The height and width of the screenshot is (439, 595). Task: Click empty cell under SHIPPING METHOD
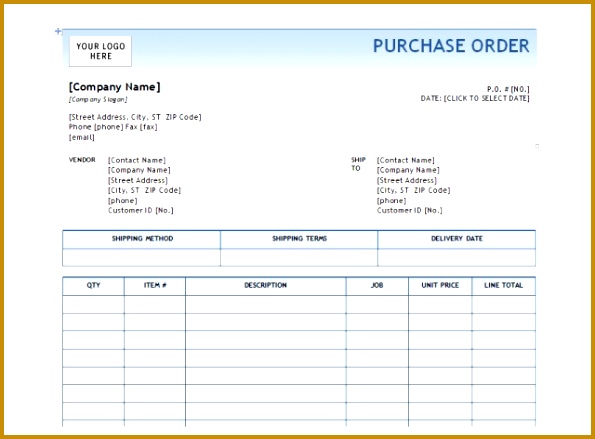tap(142, 258)
